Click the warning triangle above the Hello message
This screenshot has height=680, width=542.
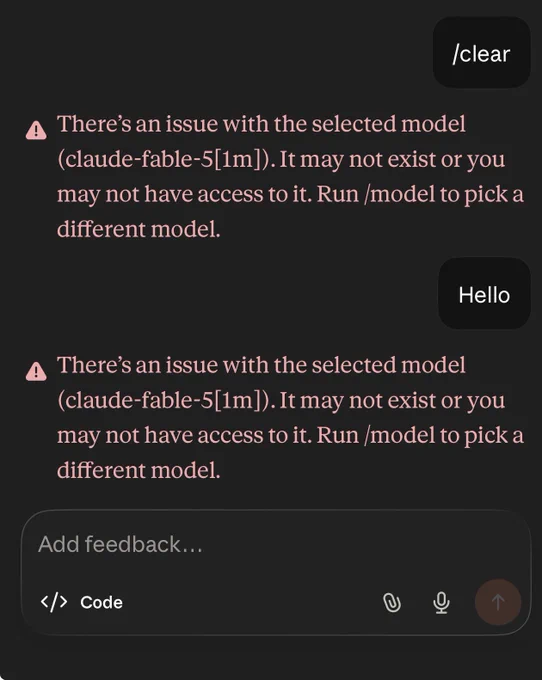[x=36, y=130]
